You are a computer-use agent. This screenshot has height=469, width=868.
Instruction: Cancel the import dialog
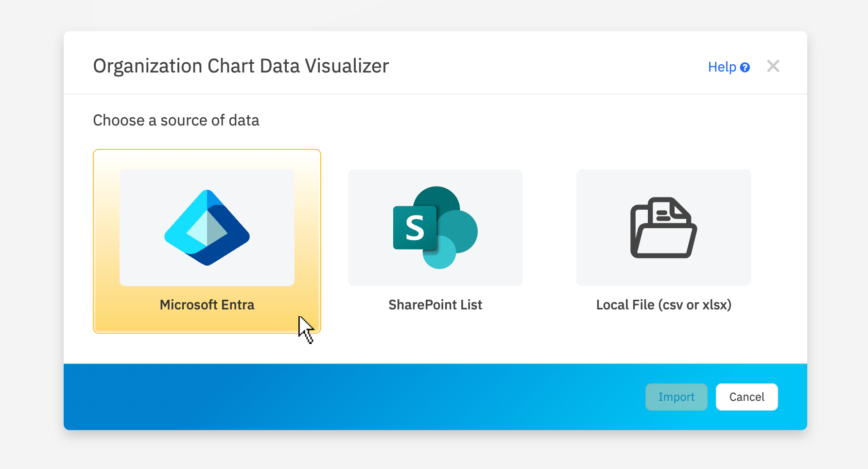(x=747, y=397)
